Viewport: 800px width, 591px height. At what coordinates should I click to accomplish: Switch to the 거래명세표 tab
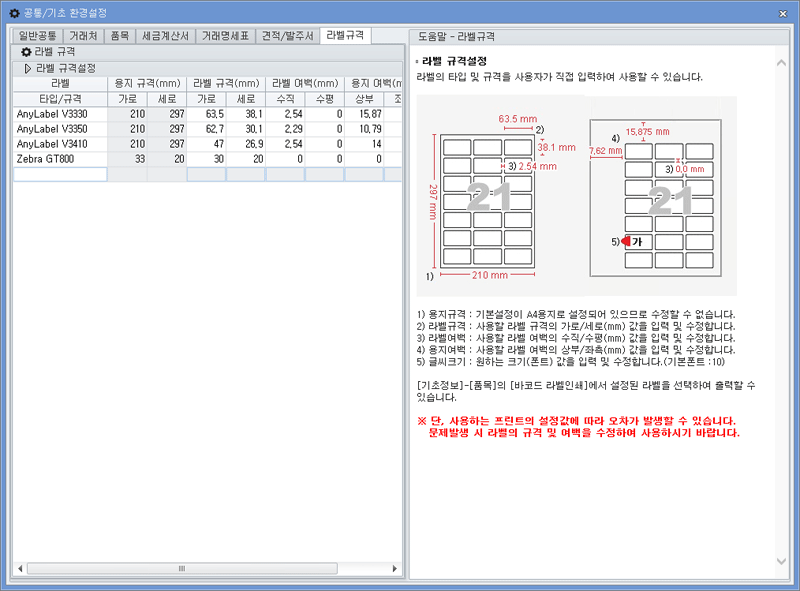coord(227,35)
